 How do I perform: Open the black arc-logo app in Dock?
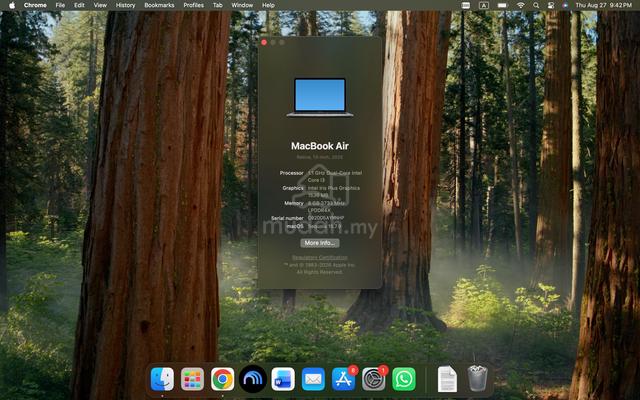click(253, 379)
